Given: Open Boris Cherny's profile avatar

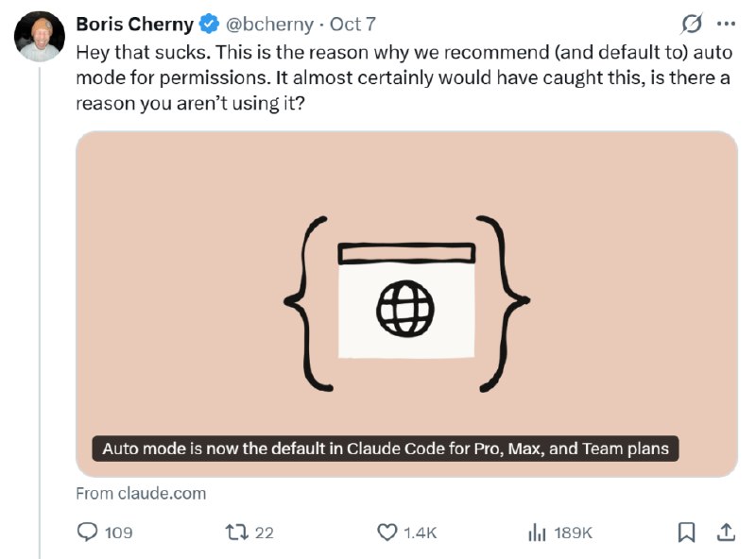Looking at the screenshot, I should 40,37.
